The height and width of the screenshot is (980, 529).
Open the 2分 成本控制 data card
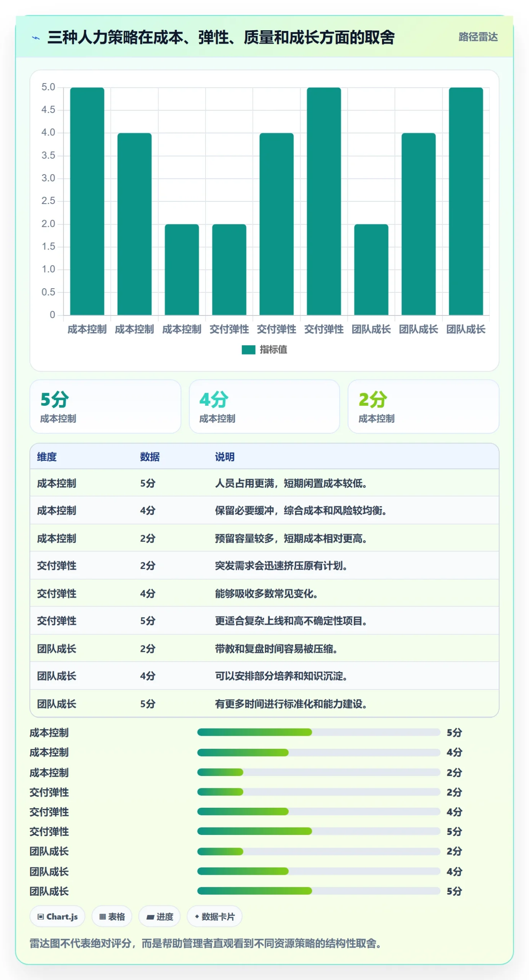tap(423, 407)
